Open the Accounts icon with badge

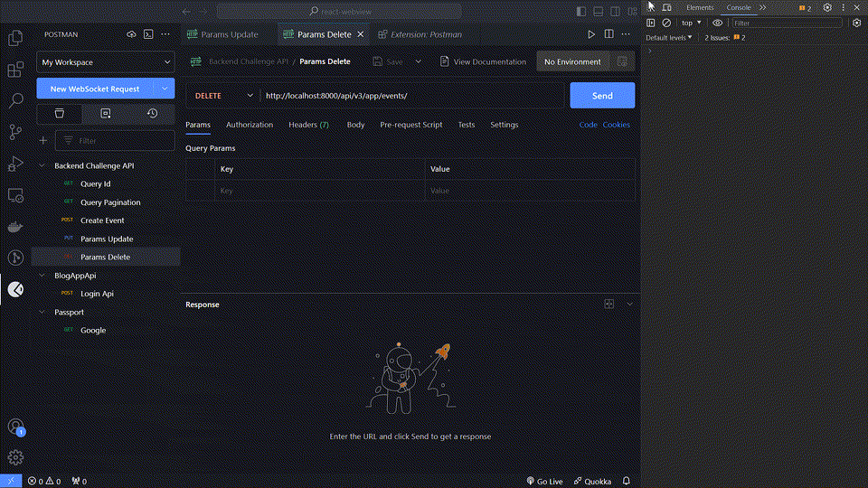coord(15,427)
